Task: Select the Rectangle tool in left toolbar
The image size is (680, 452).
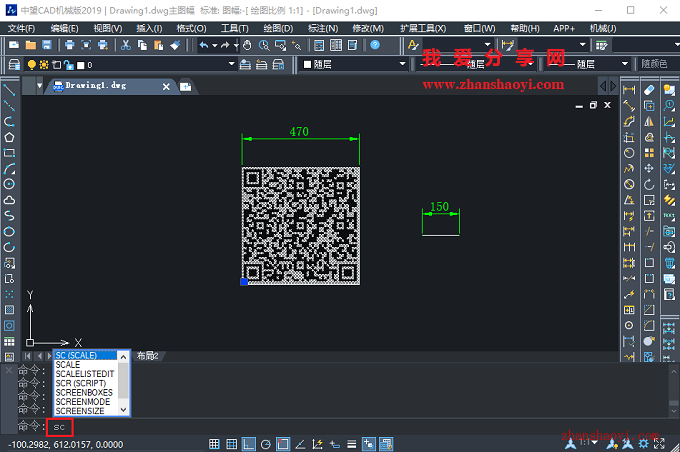Action: click(9, 153)
